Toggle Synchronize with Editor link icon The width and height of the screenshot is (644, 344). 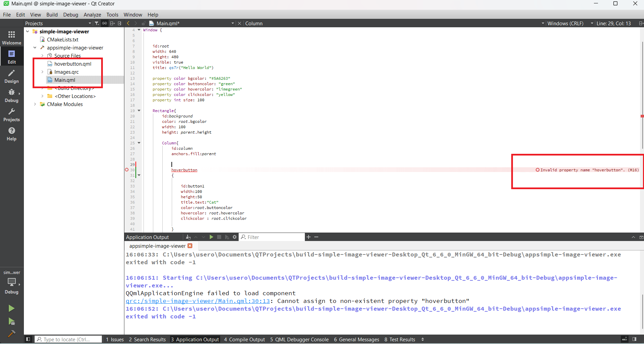coord(105,23)
